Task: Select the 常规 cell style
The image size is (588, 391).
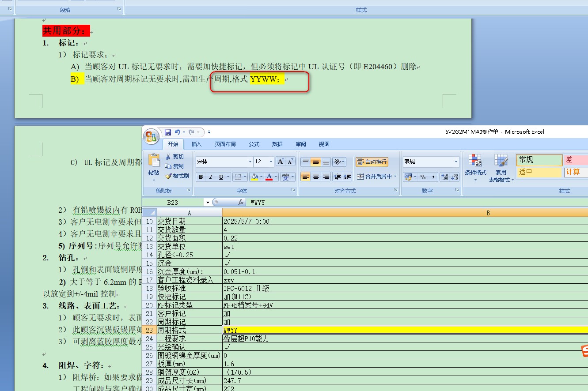Action: [x=539, y=160]
